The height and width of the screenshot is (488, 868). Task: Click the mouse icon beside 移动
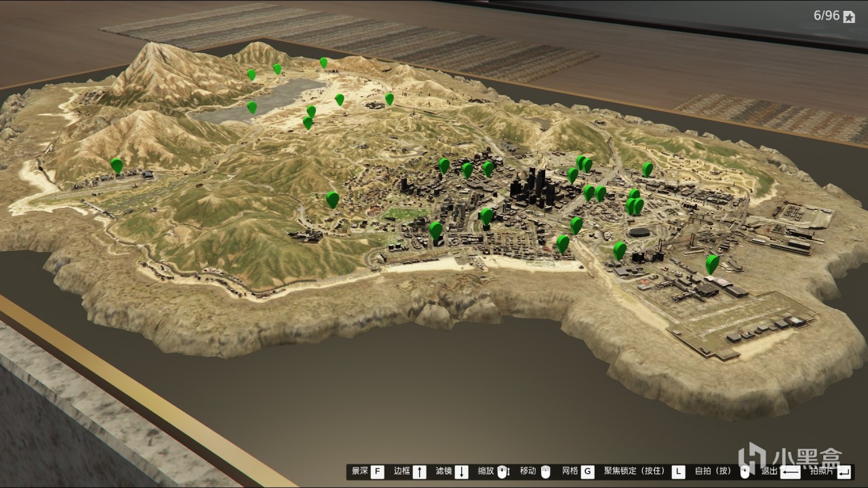tap(545, 472)
